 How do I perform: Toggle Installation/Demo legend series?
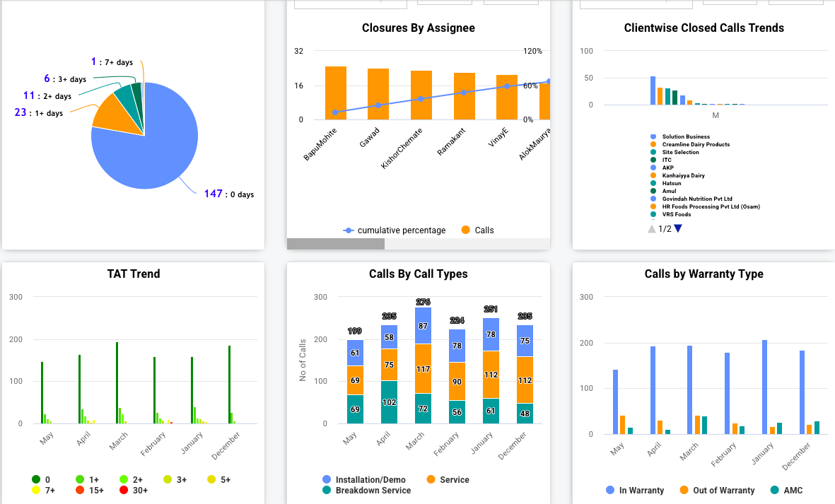point(363,479)
